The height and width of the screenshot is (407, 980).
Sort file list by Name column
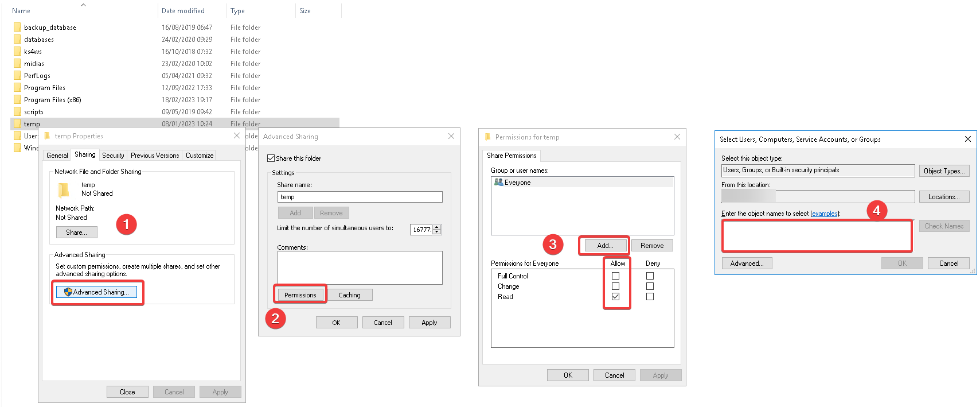click(x=21, y=11)
